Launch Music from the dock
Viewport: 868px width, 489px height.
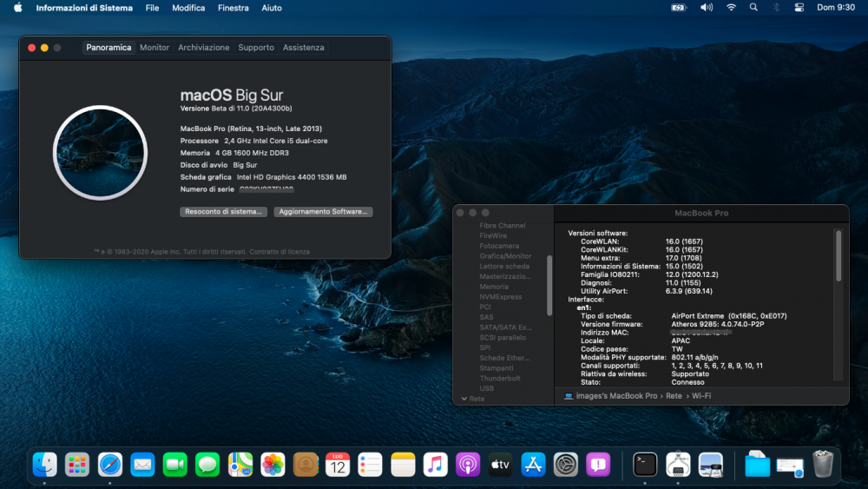(435, 464)
